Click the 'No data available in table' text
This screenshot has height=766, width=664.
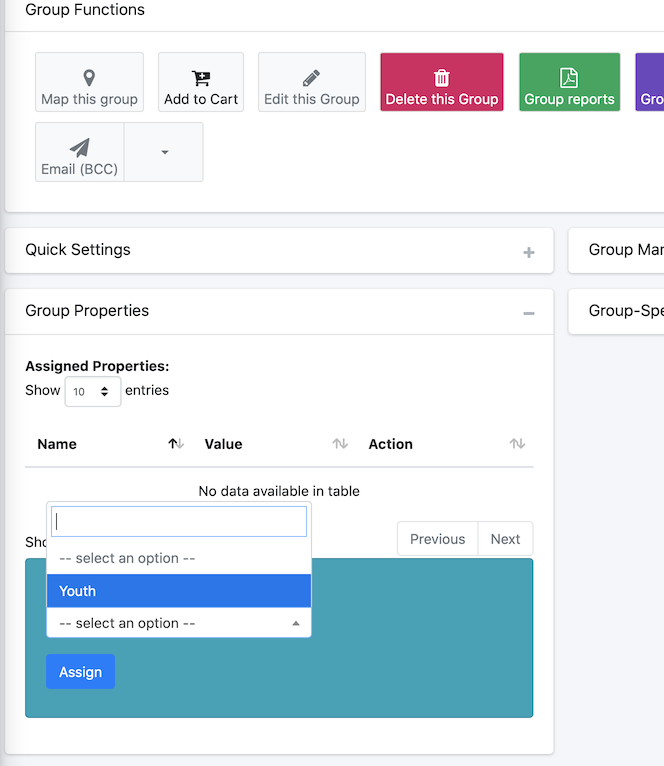click(279, 491)
